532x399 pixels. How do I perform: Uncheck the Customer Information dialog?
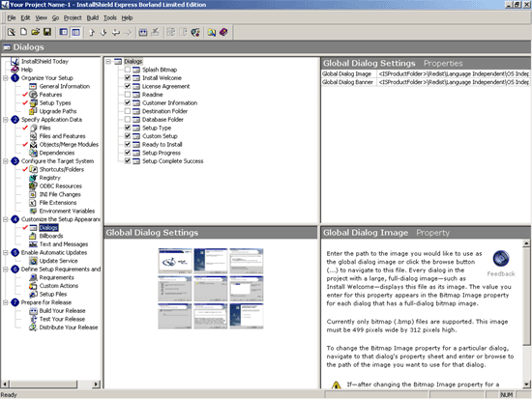pyautogui.click(x=128, y=102)
